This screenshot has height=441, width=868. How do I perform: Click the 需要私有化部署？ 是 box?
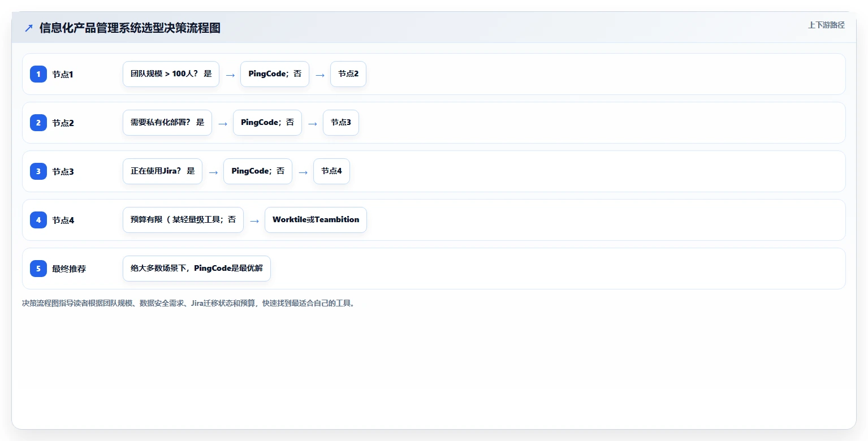[167, 123]
